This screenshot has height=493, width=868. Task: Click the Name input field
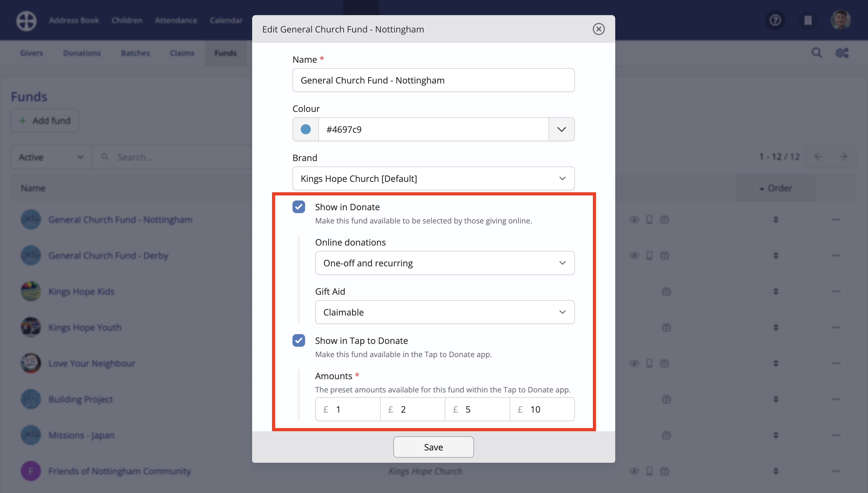point(433,80)
